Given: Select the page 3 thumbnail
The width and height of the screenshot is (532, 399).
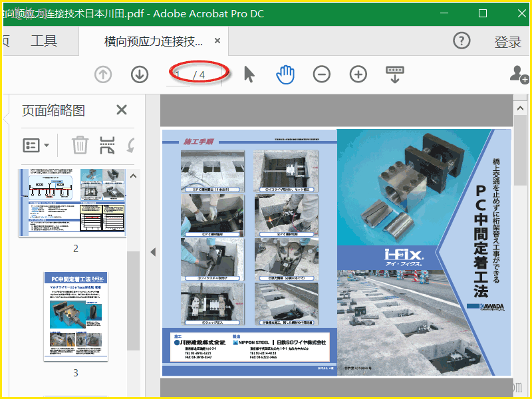Looking at the screenshot, I should (x=76, y=317).
